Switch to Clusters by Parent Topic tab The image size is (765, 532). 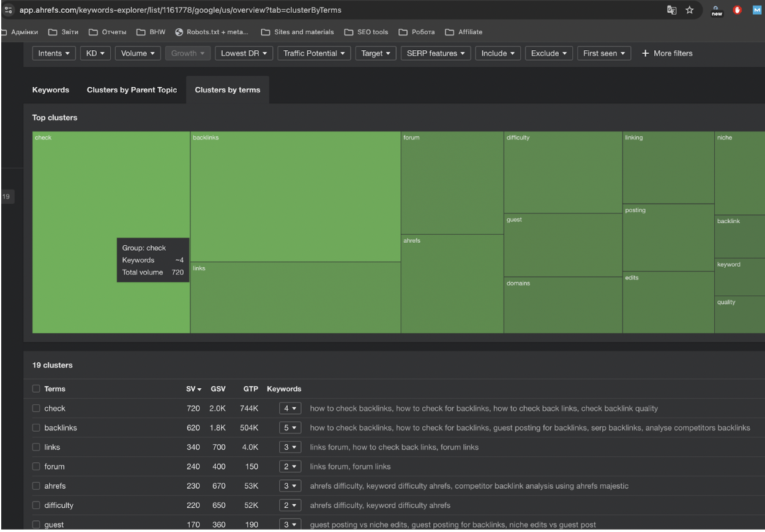(x=132, y=90)
